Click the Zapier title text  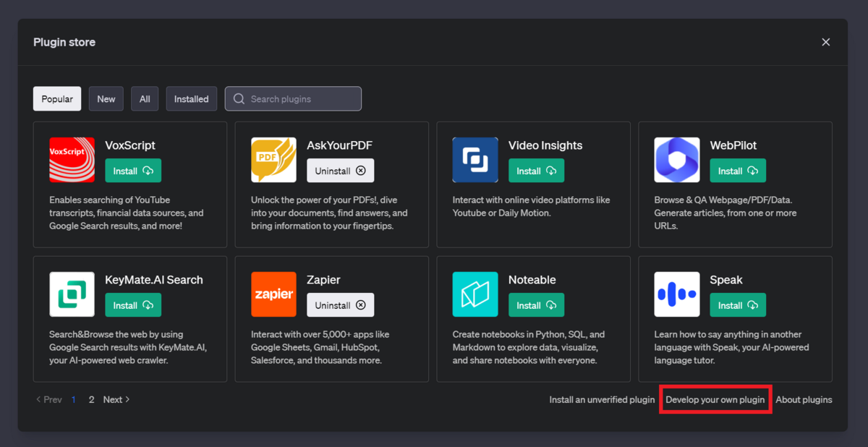point(323,280)
